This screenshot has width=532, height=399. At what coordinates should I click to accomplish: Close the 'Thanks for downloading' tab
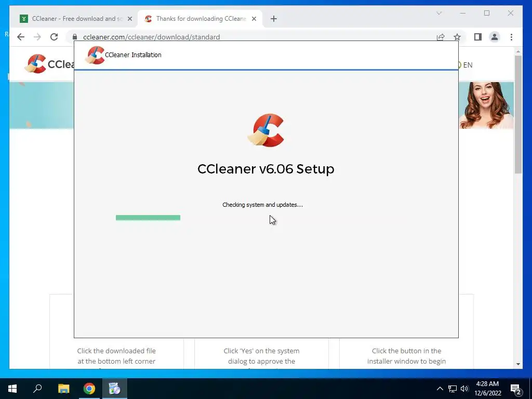(x=254, y=19)
